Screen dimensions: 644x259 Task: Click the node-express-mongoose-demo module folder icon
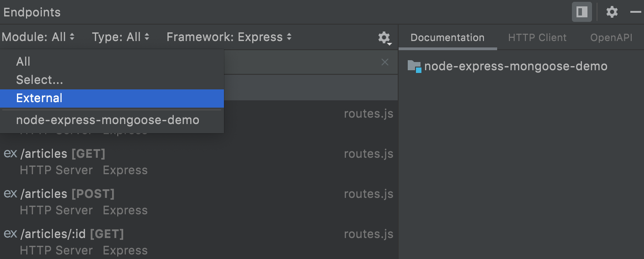[x=414, y=67]
